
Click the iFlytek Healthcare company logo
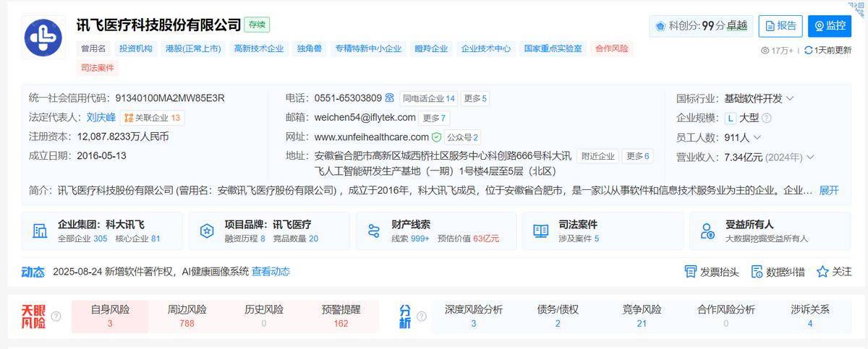pyautogui.click(x=43, y=38)
